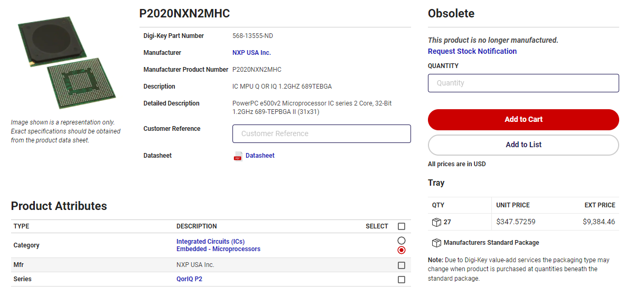Open the Embedded - Microprocessors link
Screen dimensions: 644x287
tap(218, 249)
